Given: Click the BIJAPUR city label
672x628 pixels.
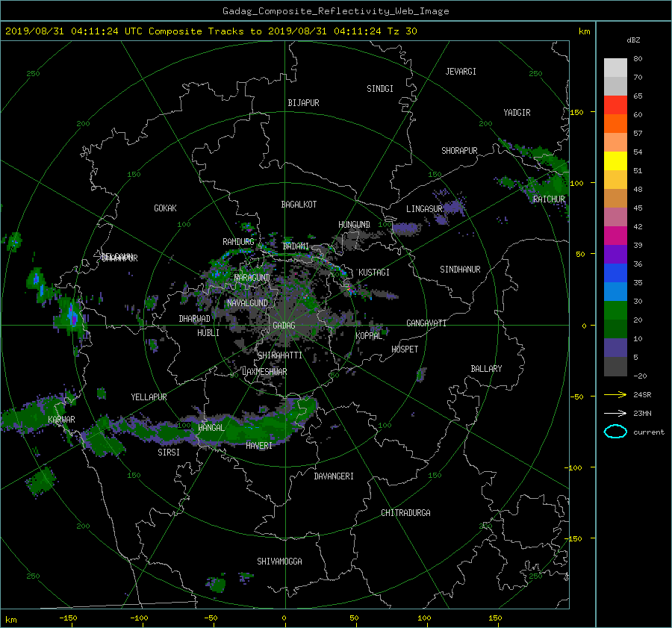Looking at the screenshot, I should click(303, 103).
